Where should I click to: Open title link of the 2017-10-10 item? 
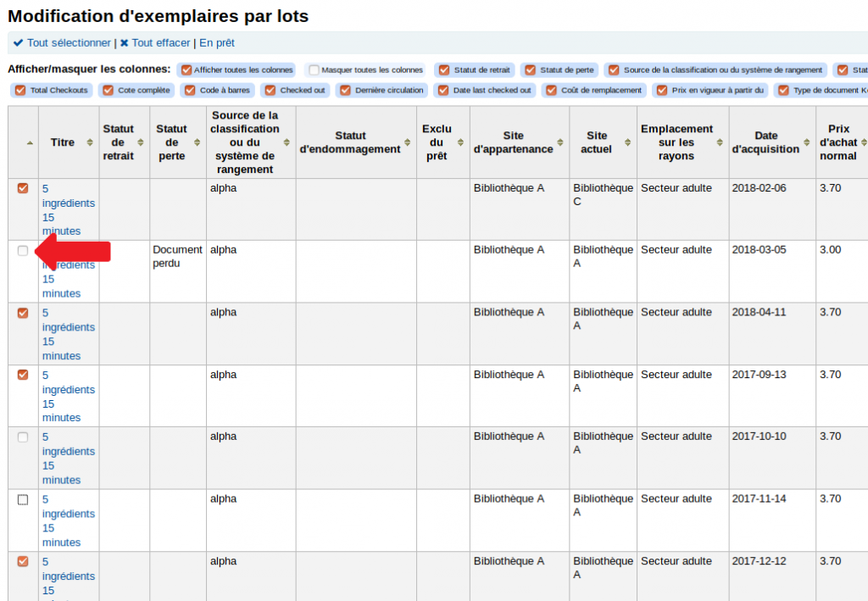69,459
